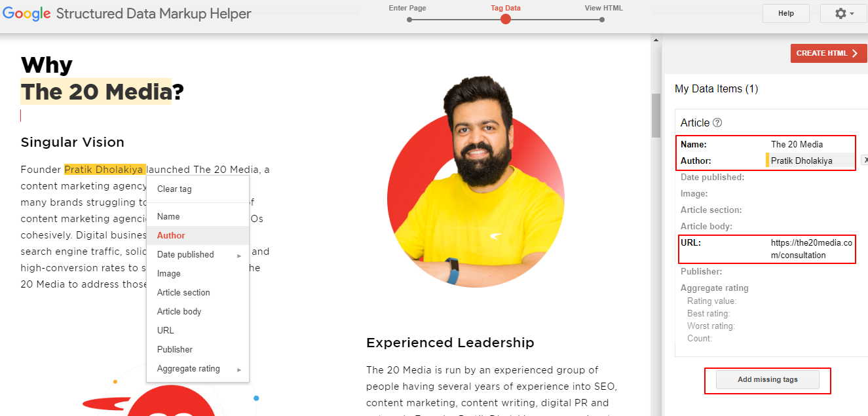Click 'My Data Items (1)' heading
Screen dimensions: 868x416
[x=717, y=89]
